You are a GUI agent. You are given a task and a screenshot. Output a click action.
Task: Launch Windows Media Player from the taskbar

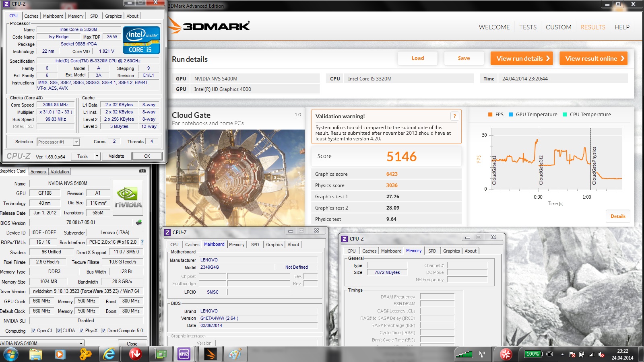[60, 354]
